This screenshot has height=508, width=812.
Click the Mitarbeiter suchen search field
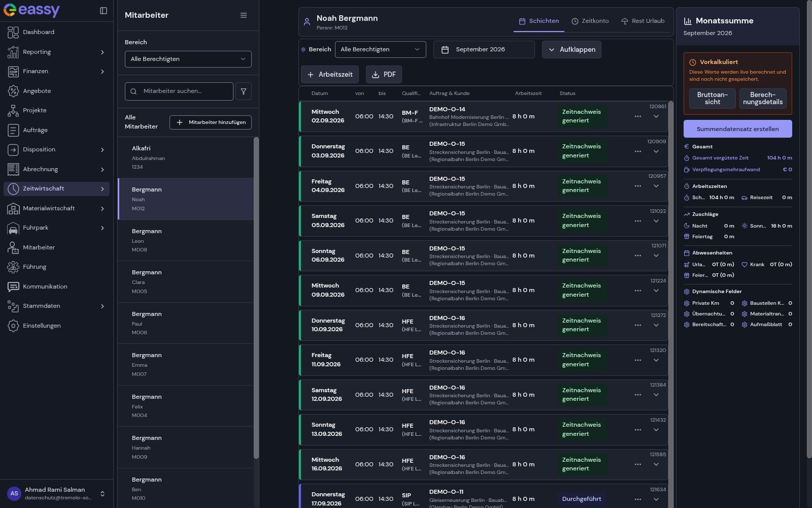[179, 91]
